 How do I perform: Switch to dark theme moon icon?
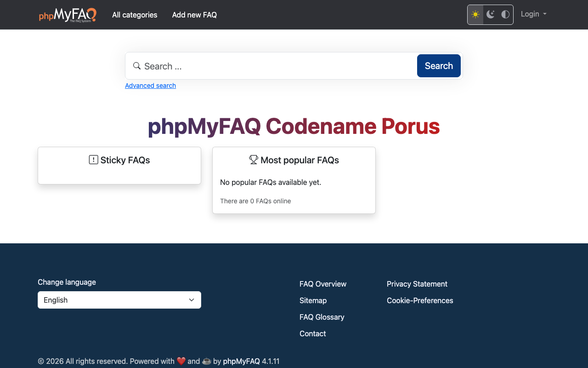tap(491, 15)
